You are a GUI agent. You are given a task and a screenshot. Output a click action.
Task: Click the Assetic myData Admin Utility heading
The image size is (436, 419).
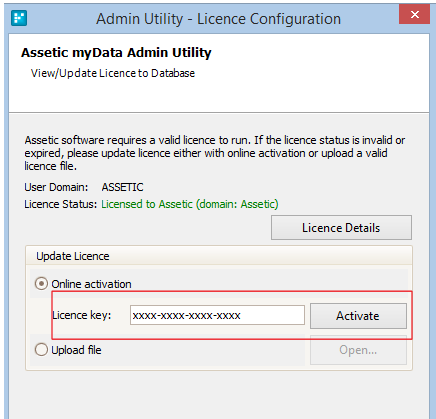tap(116, 53)
